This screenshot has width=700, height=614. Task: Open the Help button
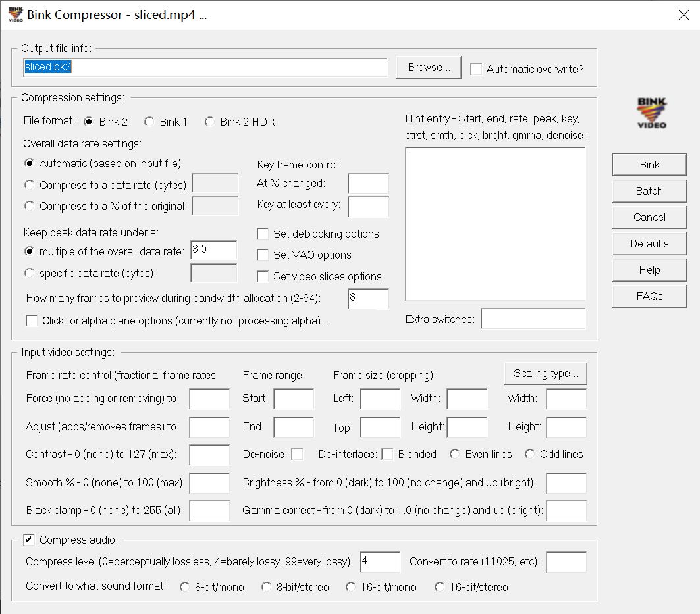tap(649, 270)
